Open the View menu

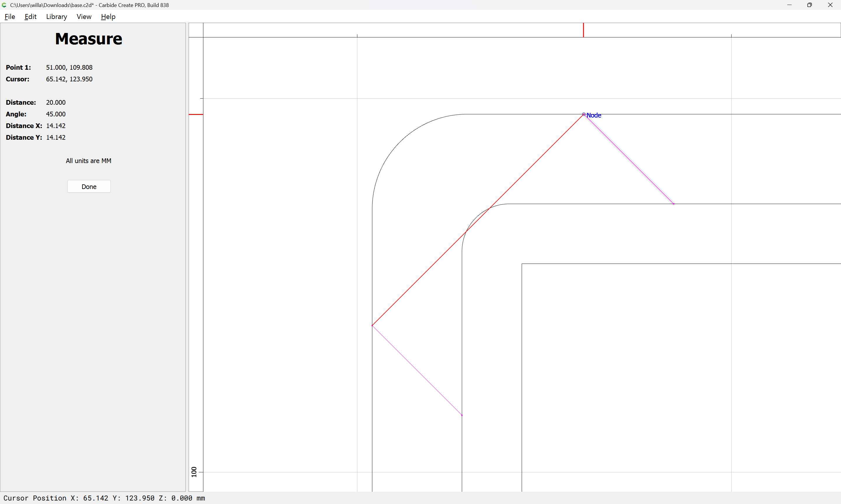point(84,17)
